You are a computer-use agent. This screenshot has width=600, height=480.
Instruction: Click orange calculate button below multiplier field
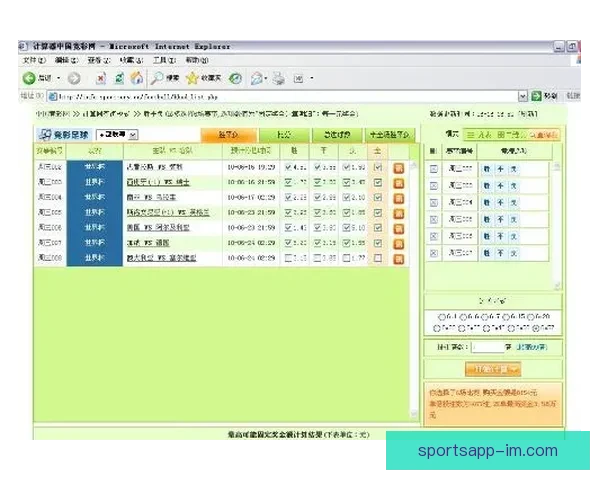(x=493, y=369)
